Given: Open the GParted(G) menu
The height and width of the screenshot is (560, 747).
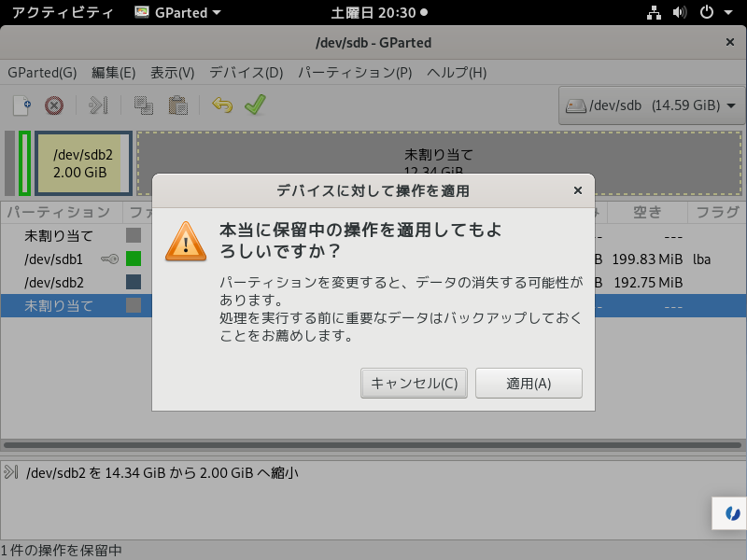Looking at the screenshot, I should (x=42, y=73).
